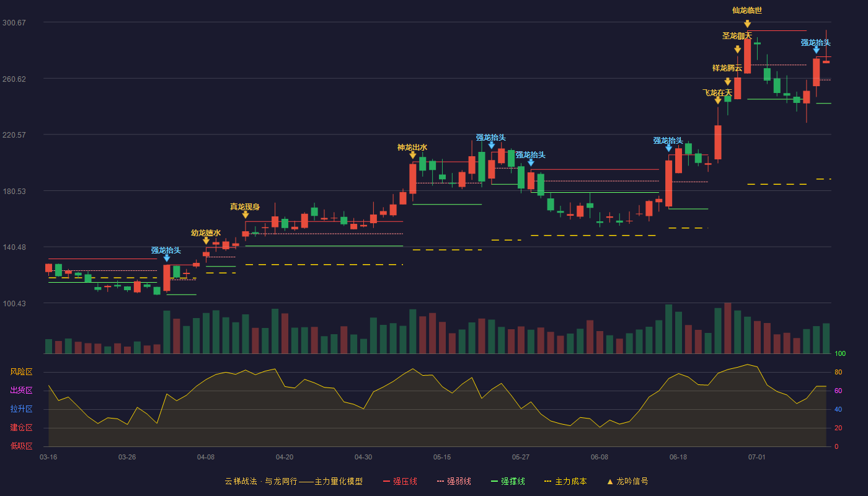Viewport: 868px width, 496px height.
Task: Click the 100.43 price axis label
Action: coord(14,303)
